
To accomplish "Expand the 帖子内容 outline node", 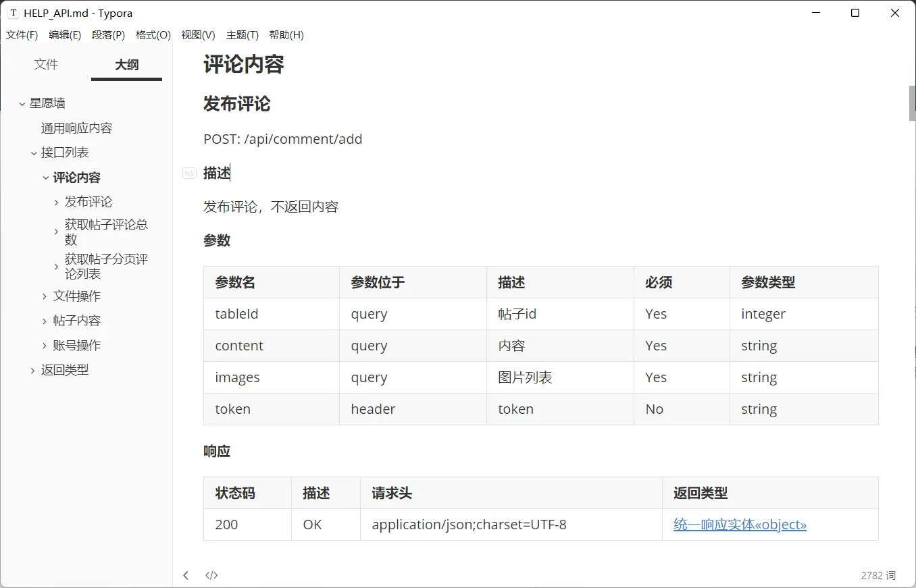I will [x=43, y=320].
